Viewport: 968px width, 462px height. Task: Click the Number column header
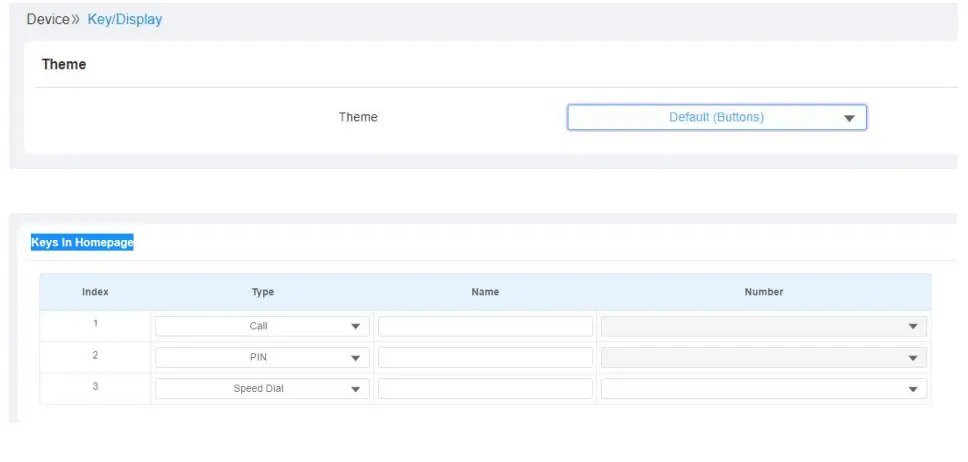tap(763, 292)
